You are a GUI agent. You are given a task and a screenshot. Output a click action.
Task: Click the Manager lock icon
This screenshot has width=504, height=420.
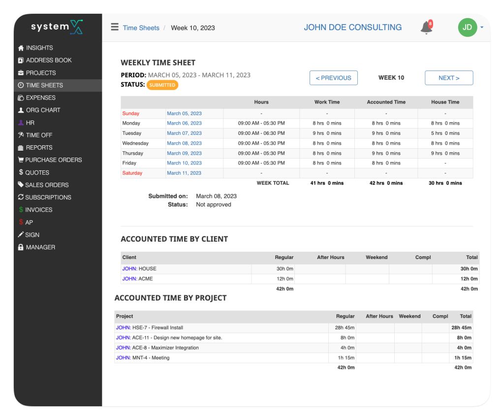click(x=21, y=248)
